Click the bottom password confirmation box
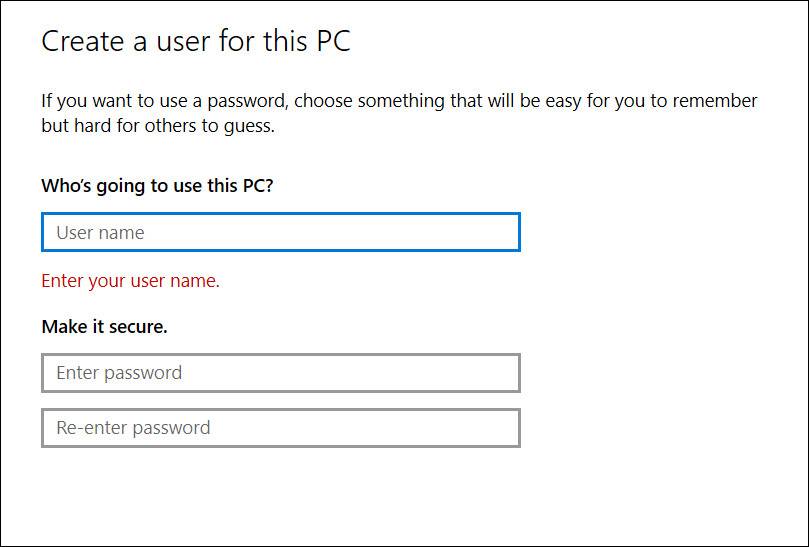The height and width of the screenshot is (547, 809). click(x=280, y=428)
